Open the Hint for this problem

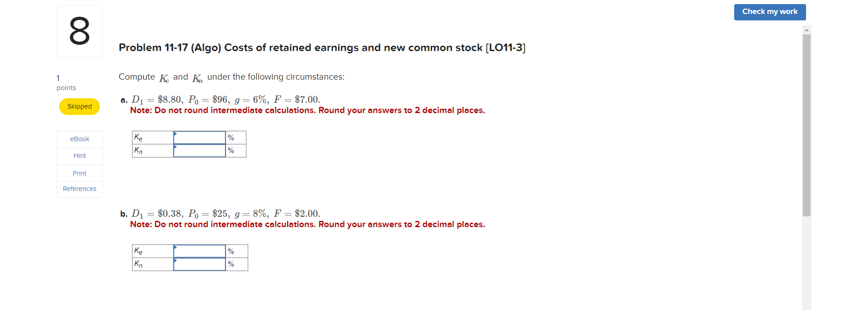(79, 156)
